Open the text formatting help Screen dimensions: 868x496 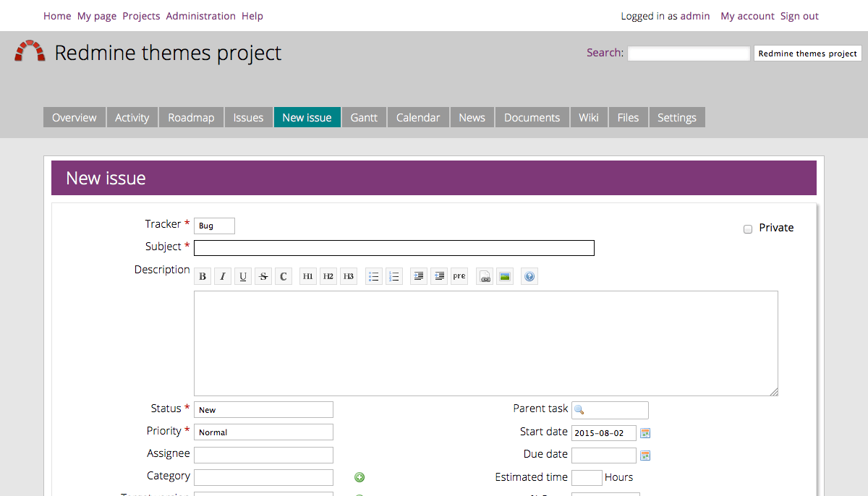click(x=529, y=276)
